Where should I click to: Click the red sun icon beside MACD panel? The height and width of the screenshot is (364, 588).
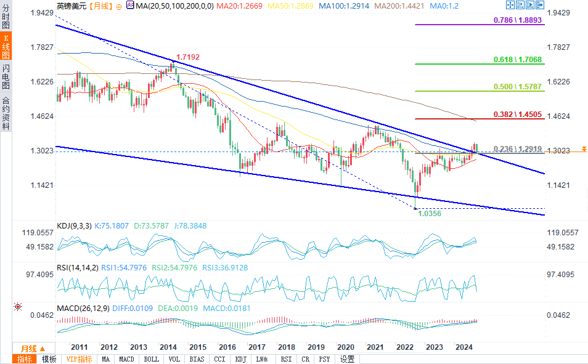tap(18, 306)
